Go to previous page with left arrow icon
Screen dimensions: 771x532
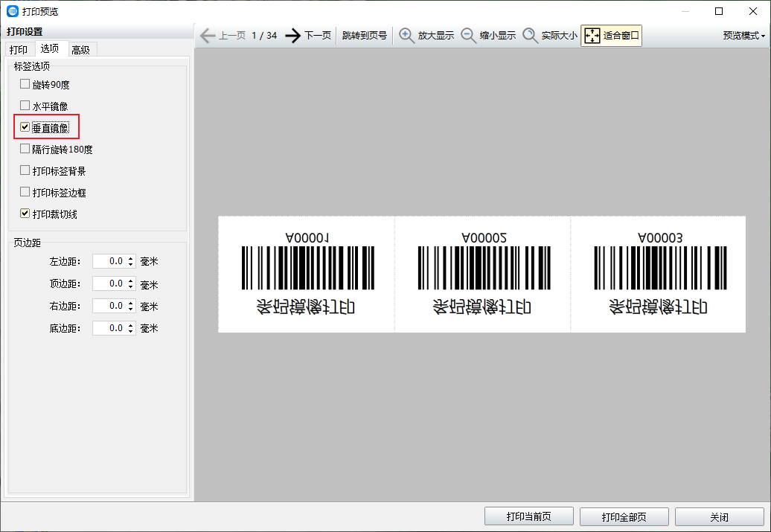(x=208, y=36)
